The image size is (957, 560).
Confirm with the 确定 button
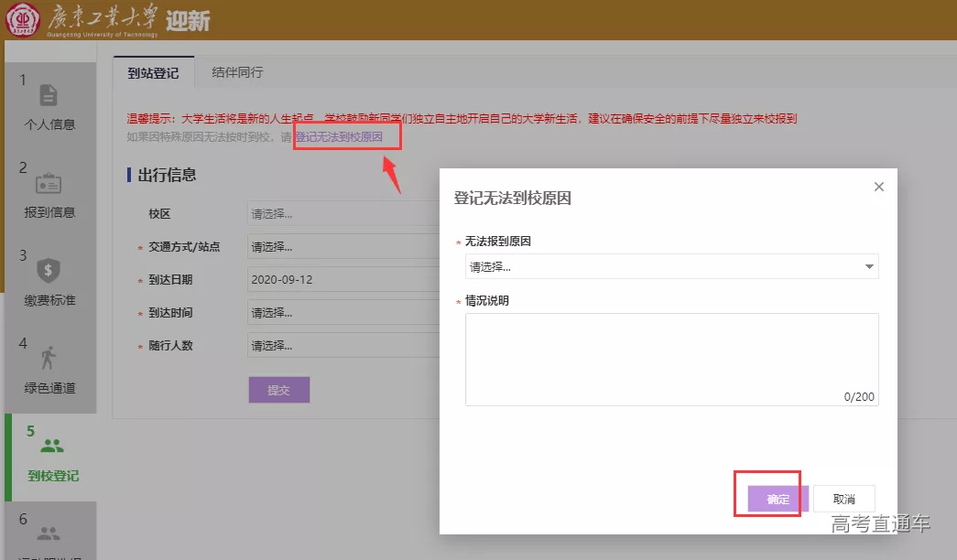[777, 499]
